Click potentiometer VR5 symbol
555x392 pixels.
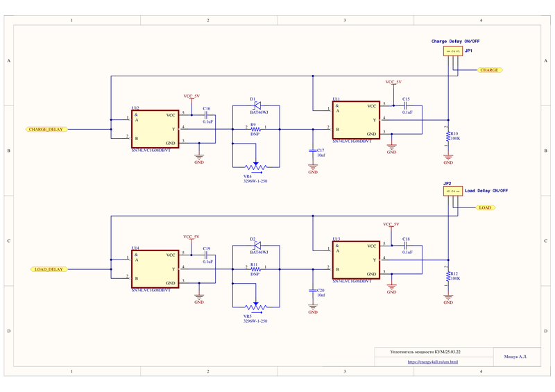pyautogui.click(x=256, y=306)
